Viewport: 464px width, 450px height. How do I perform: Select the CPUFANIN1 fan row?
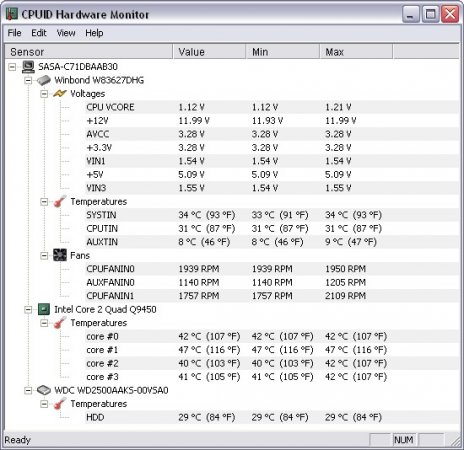pyautogui.click(x=272, y=296)
